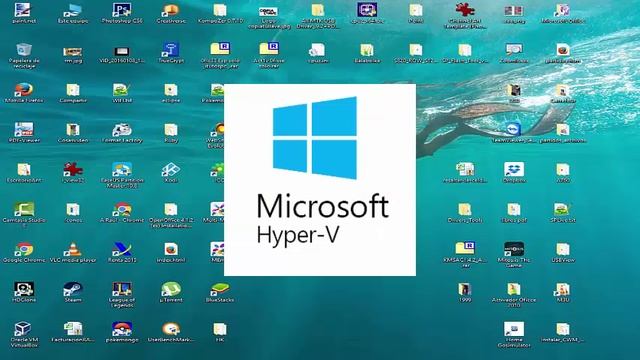Screen dimensions: 640x360
Task: Launch EaseUS Partition Master shortcut
Action: point(122,175)
